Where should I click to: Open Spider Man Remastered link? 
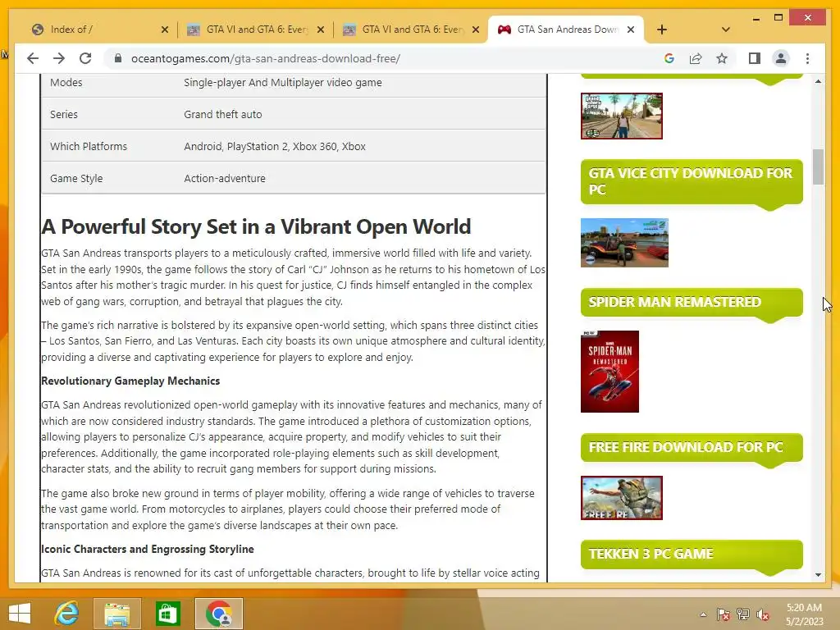pyautogui.click(x=691, y=302)
